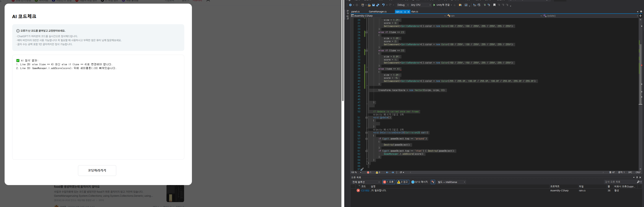Click the uncomment selected lines icon
644x207 pixels.
tap(489, 5)
